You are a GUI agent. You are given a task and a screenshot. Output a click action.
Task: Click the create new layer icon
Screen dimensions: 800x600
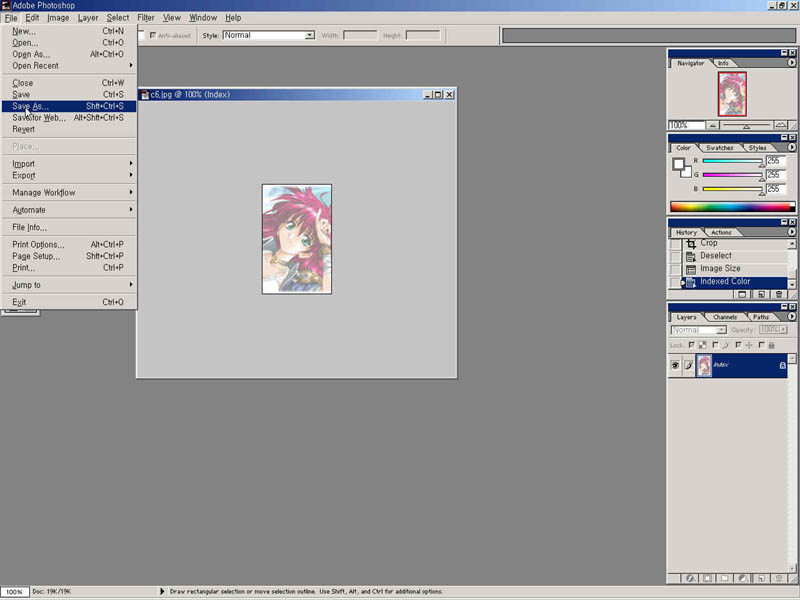point(761,578)
